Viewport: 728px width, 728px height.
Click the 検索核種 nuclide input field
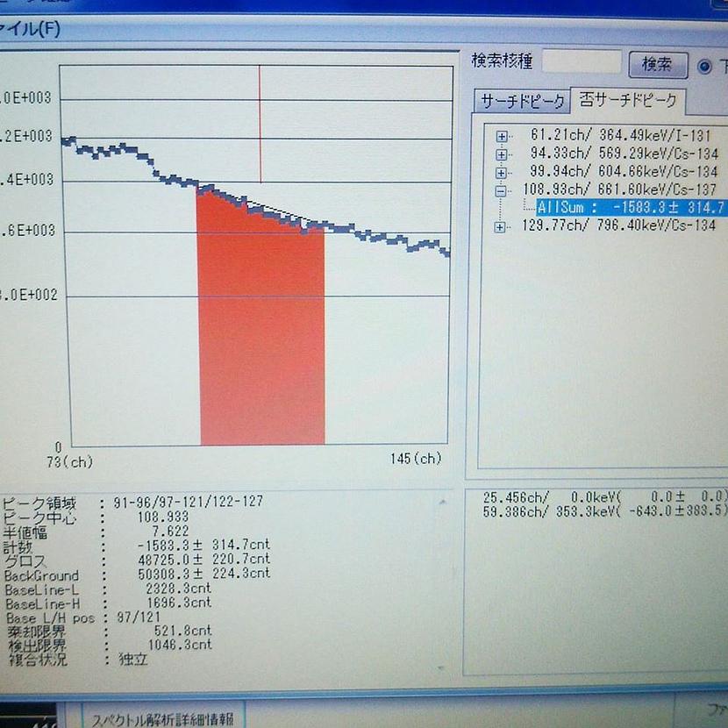click(581, 63)
